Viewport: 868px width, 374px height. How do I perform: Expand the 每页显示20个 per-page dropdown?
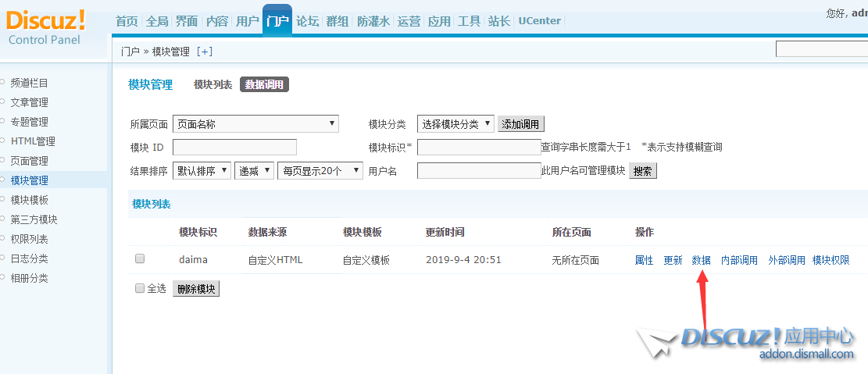coord(320,170)
